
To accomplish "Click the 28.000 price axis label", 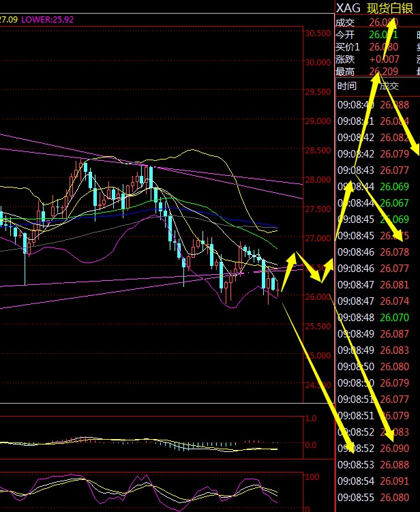I will coord(318,179).
